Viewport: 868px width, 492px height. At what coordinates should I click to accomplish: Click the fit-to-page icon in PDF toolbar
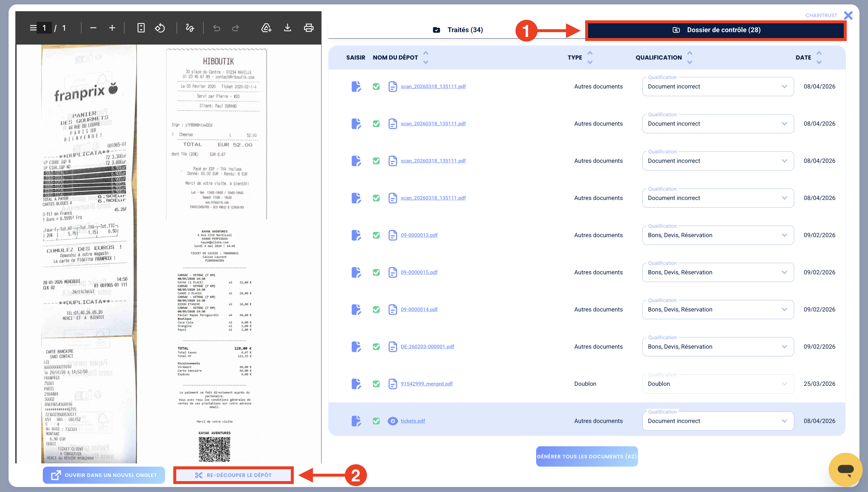point(141,28)
